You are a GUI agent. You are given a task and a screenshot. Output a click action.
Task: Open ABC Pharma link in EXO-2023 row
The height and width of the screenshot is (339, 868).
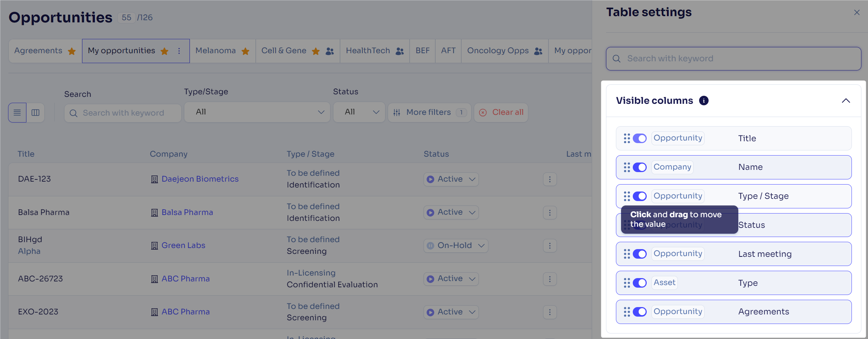186,312
